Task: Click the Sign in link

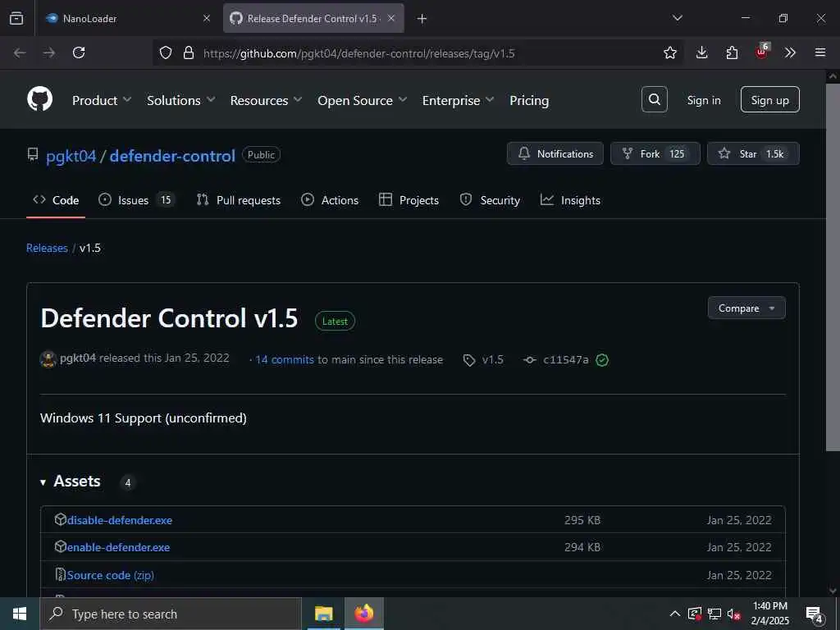Action: coord(704,100)
